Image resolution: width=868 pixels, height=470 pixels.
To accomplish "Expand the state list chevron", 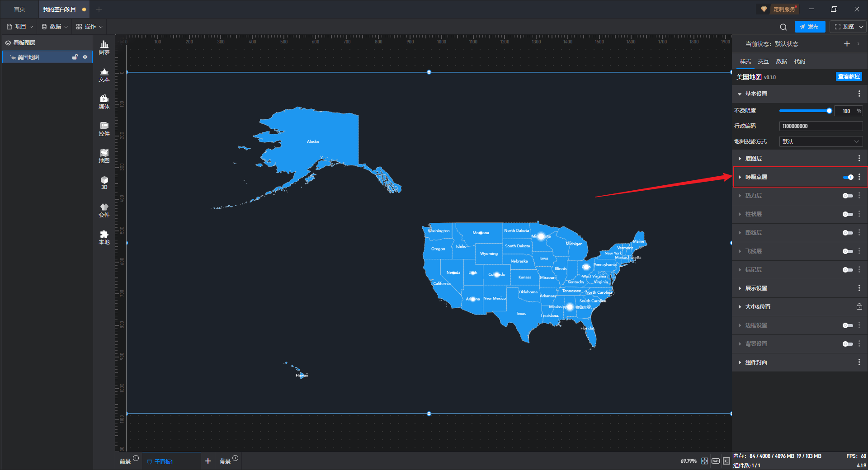I will pos(859,44).
